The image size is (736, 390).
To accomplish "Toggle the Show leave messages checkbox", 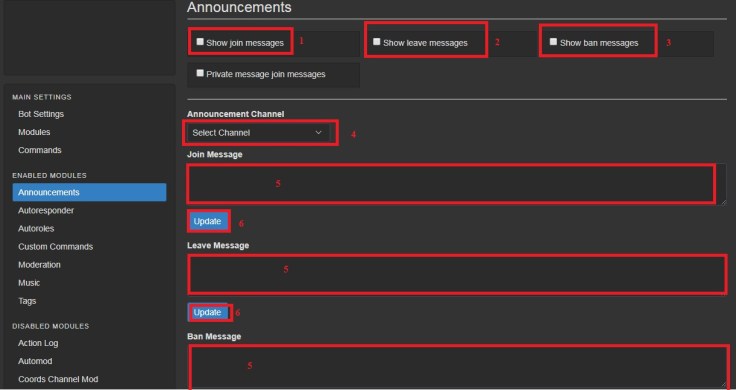I will point(377,42).
